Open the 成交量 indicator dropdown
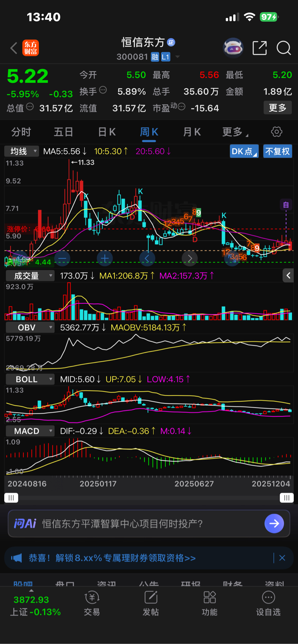This screenshot has height=644, width=298. coord(30,276)
